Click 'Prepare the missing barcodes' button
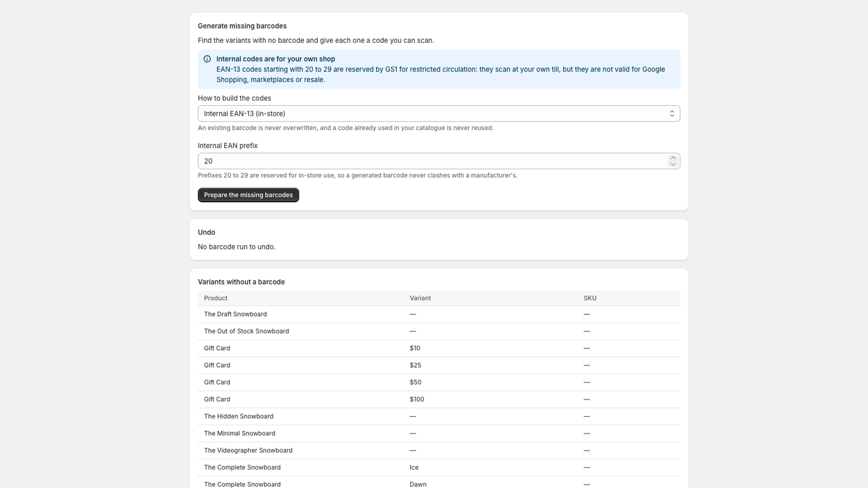 [248, 195]
